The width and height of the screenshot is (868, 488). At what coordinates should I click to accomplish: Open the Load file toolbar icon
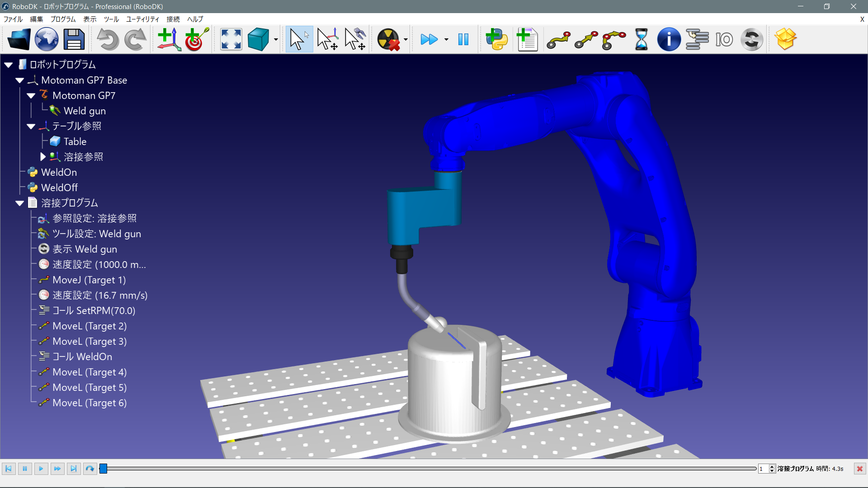click(19, 39)
